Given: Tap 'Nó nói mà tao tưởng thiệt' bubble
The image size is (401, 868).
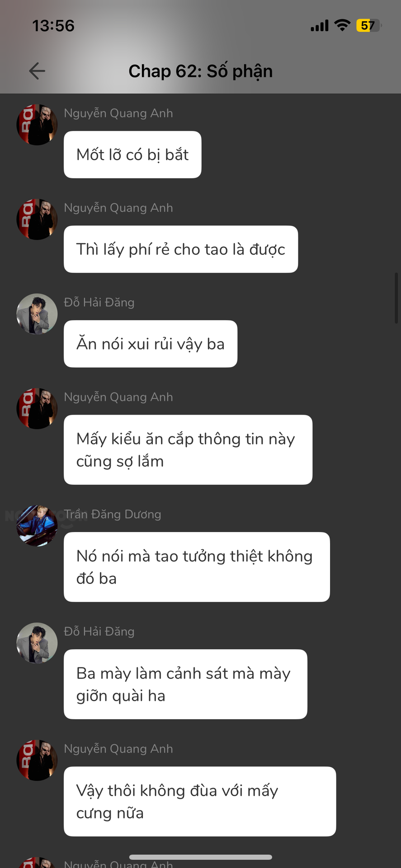Looking at the screenshot, I should [197, 567].
